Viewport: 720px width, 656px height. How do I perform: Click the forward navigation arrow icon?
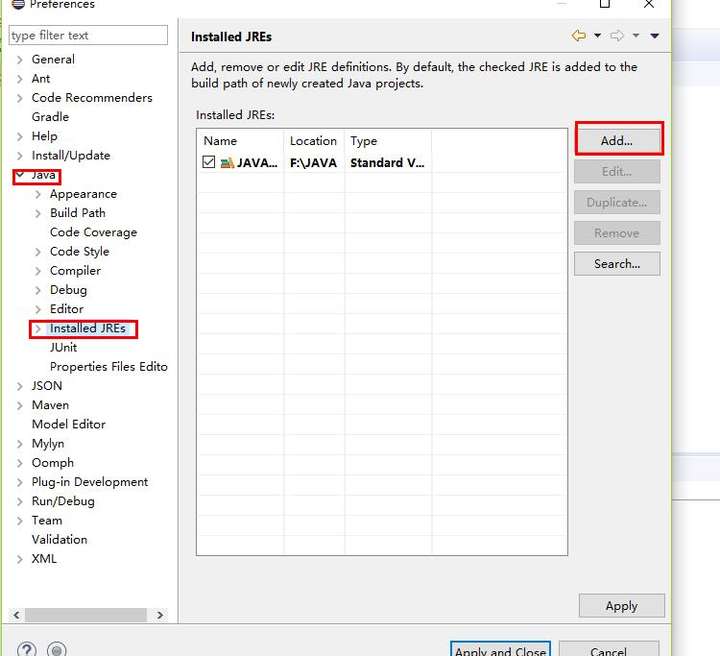617,35
